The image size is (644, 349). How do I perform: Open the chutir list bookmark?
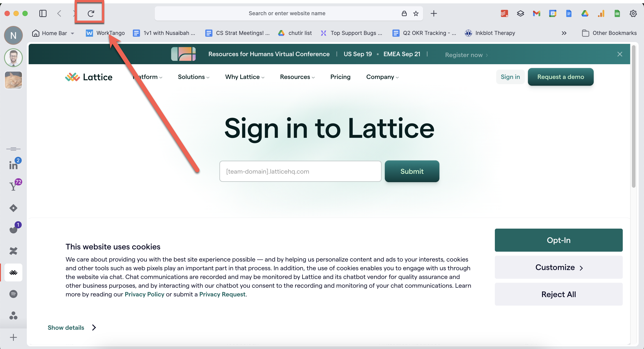point(295,33)
